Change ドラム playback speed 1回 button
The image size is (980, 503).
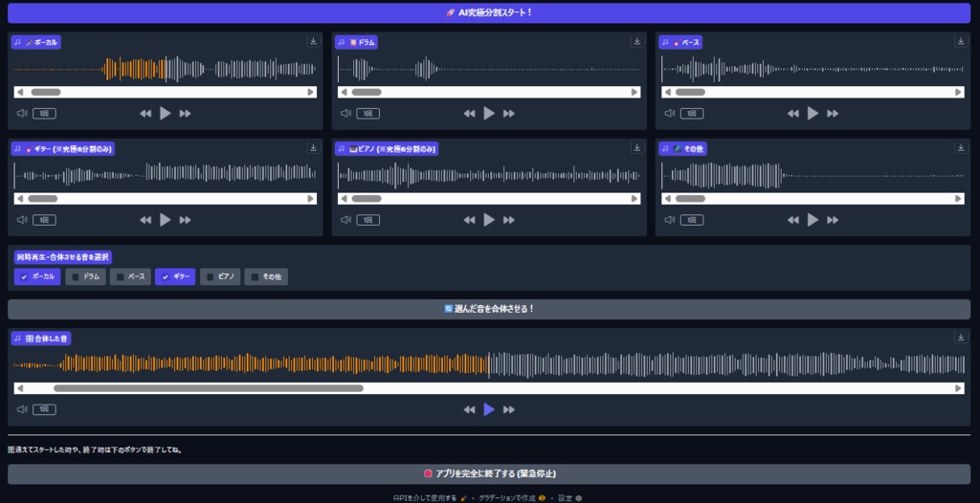368,114
